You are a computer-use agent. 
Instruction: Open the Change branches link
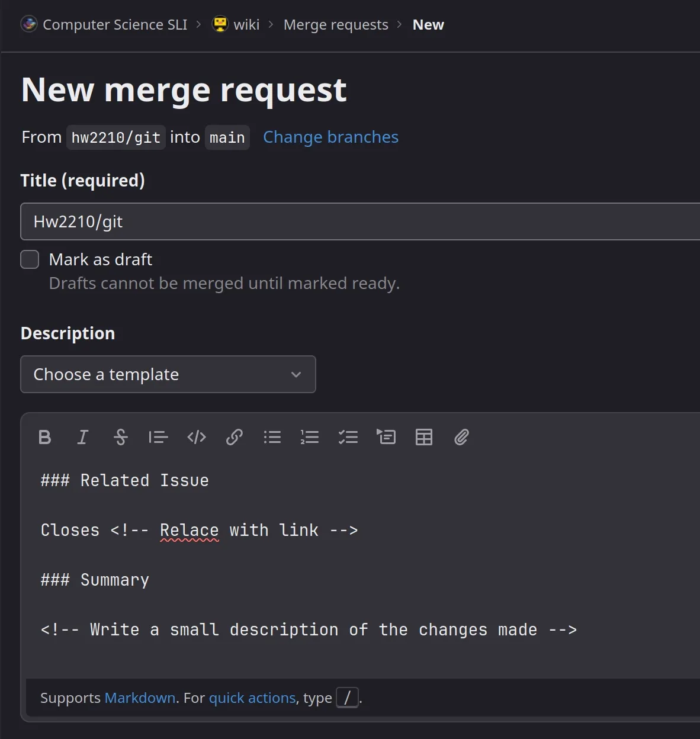tap(330, 137)
